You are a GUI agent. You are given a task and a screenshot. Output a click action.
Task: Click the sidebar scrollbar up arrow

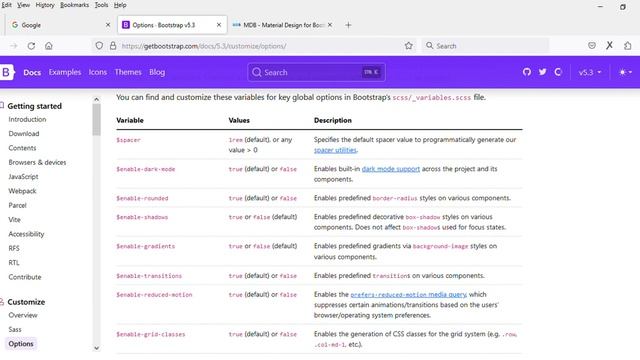pyautogui.click(x=96, y=99)
